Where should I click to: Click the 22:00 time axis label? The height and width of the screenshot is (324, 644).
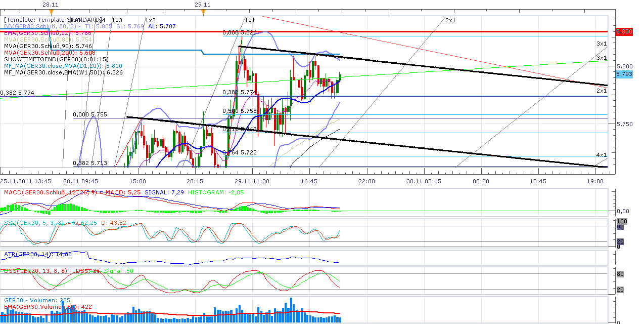point(366,181)
